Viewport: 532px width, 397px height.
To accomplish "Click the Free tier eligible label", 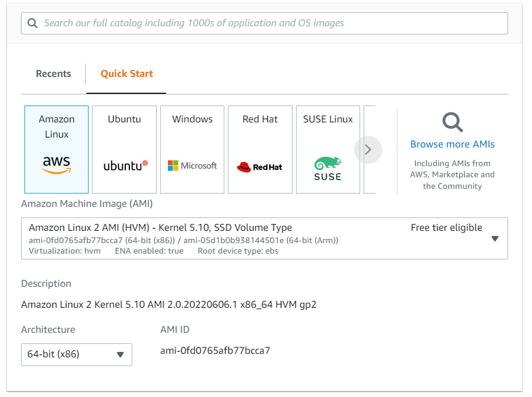I will [x=446, y=228].
